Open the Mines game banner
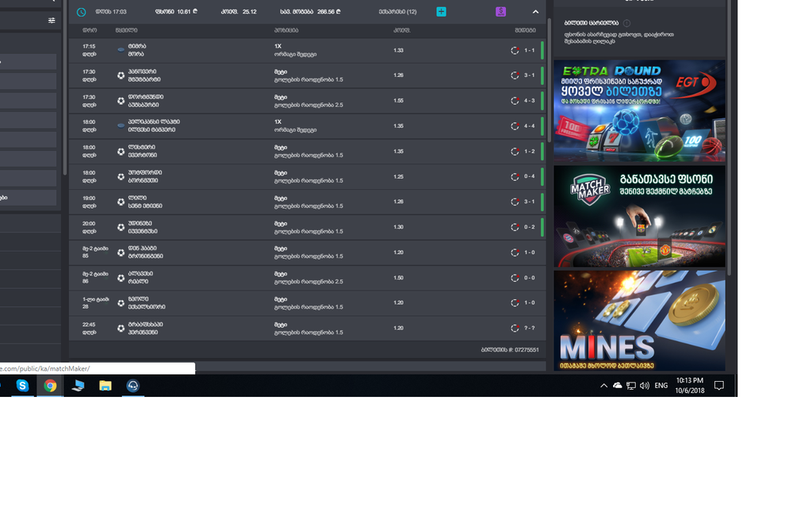The image size is (812, 508). [639, 321]
